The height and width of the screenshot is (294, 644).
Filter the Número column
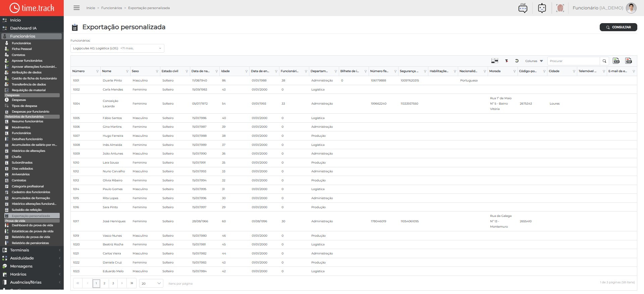pyautogui.click(x=98, y=71)
